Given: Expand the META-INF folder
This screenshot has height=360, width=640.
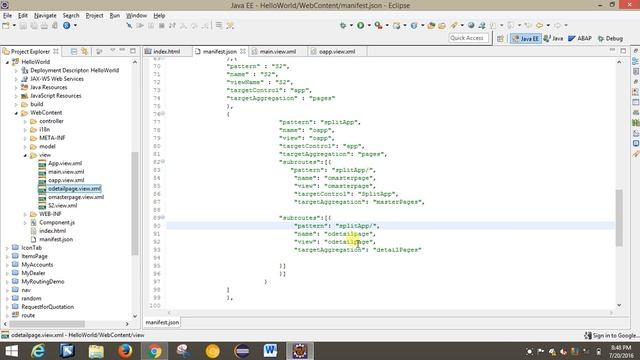Looking at the screenshot, I should click(x=25, y=138).
